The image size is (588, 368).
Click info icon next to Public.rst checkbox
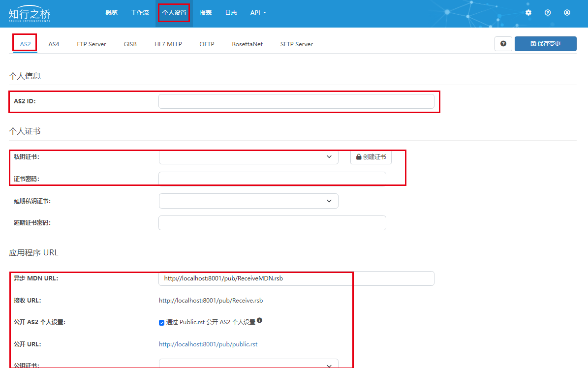pos(259,320)
